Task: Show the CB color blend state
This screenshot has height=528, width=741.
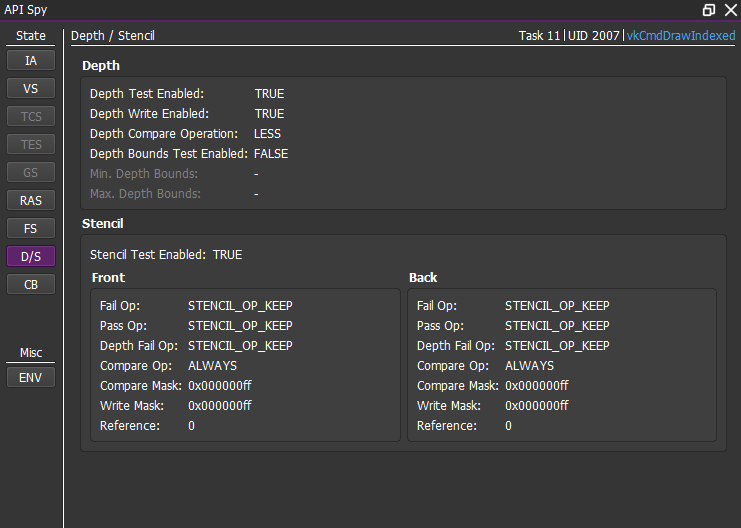Action: click(x=31, y=285)
